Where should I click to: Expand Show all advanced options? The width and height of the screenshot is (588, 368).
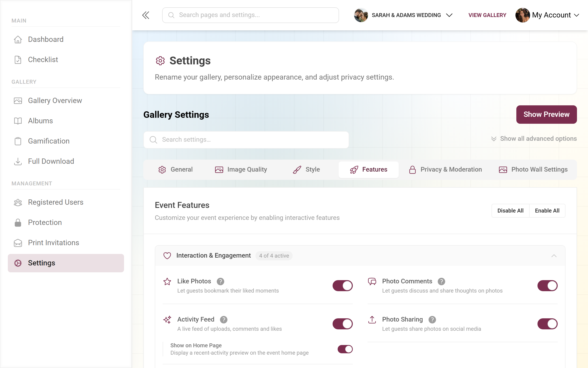coord(534,139)
